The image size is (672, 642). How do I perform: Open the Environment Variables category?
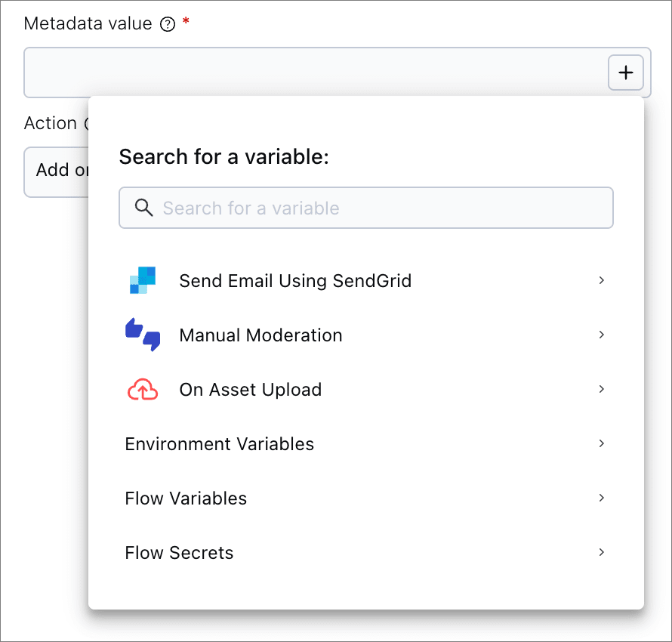click(x=219, y=444)
